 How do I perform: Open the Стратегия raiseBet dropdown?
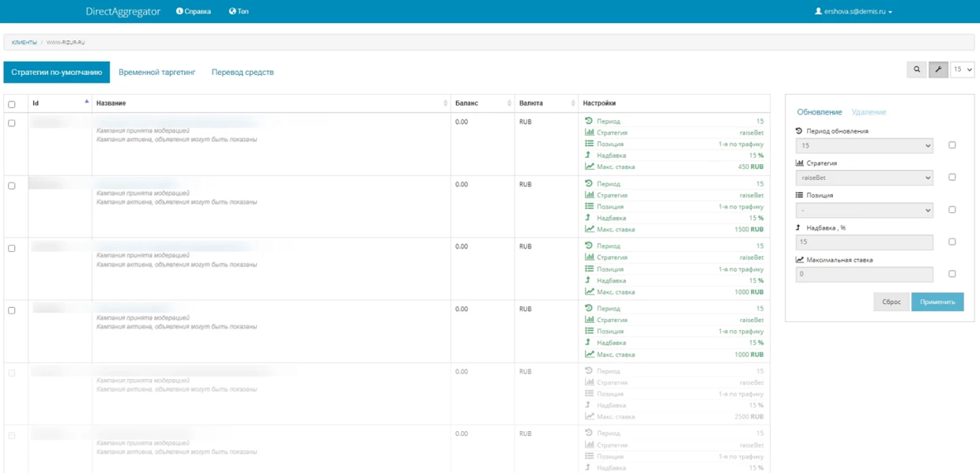click(864, 178)
